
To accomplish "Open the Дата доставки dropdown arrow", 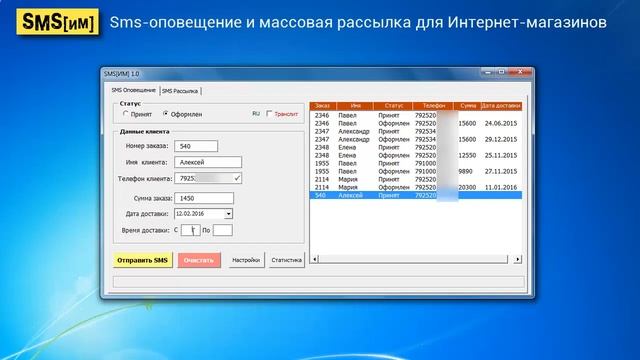I will [229, 214].
